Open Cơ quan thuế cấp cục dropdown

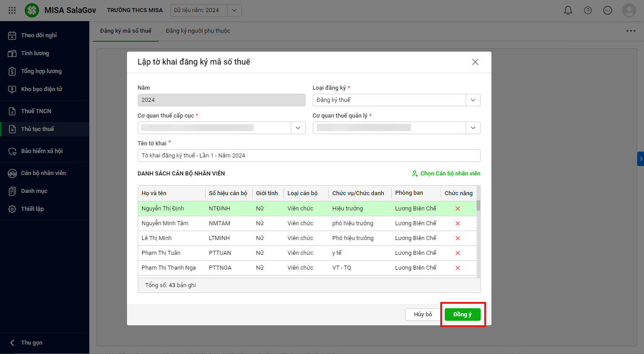[298, 128]
